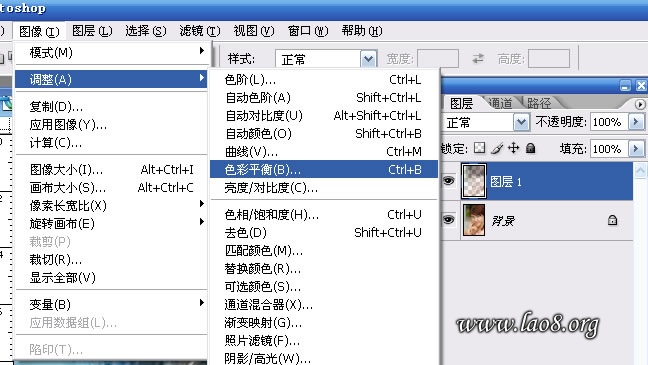Click the 不透明度 value field
648x365 pixels.
(609, 122)
